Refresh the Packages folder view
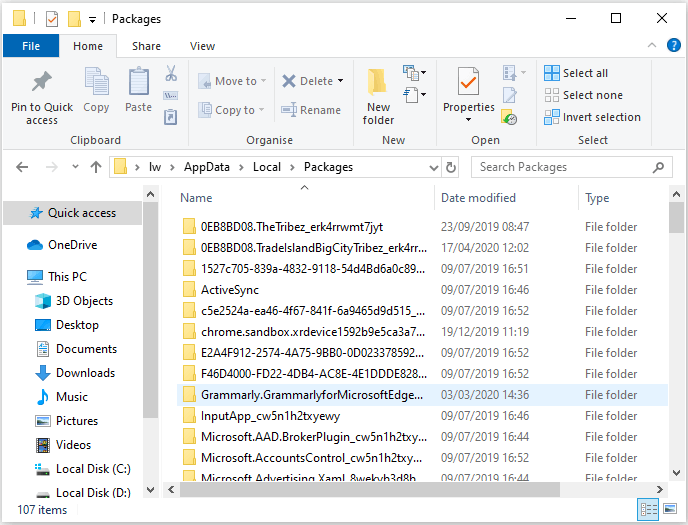Screen dimensions: 688x525 tap(451, 167)
